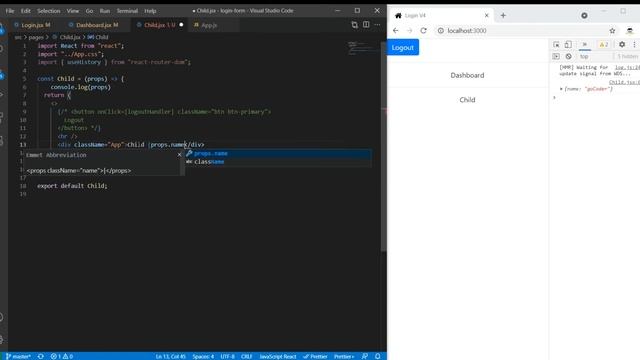Click the checkmark Prettier status item
The height and width of the screenshot is (360, 640).
tap(315, 356)
